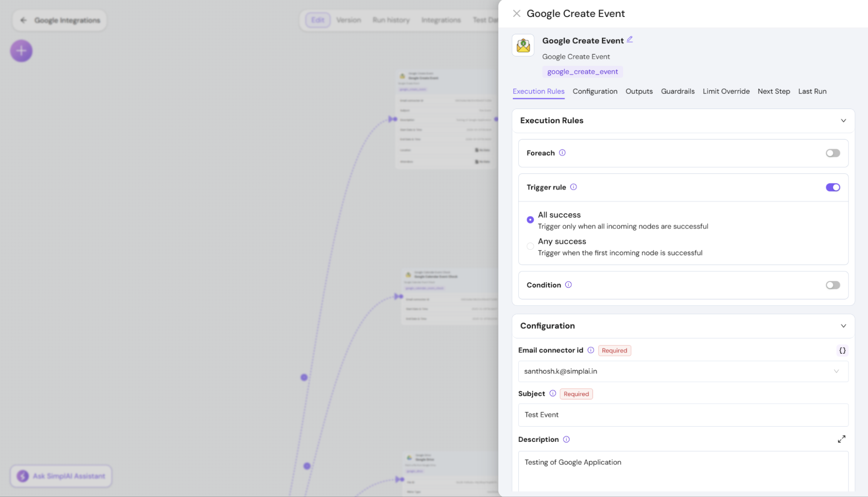
Task: Click the Google Create Event app icon
Action: point(523,45)
